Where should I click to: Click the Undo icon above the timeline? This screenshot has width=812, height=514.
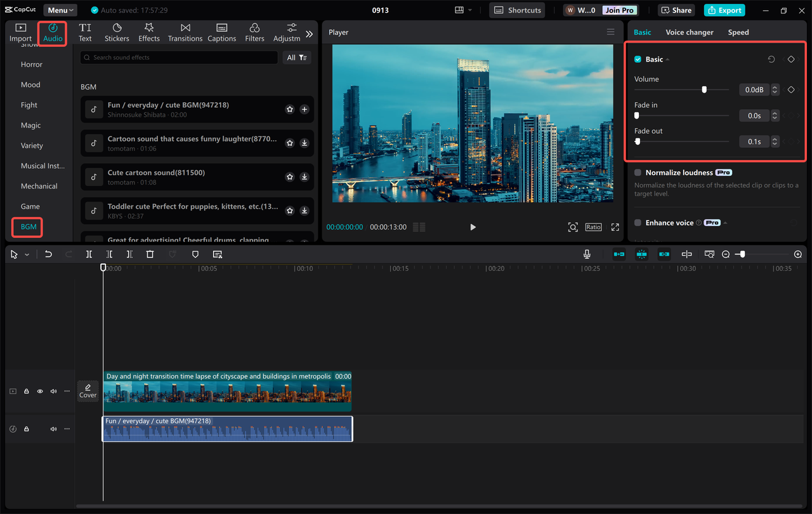[48, 254]
